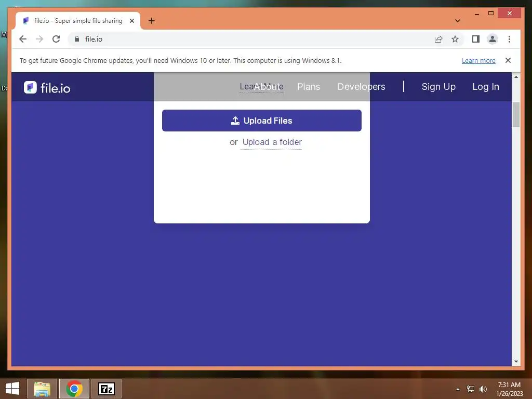
Task: Open File Explorer from the taskbar
Action: point(42,389)
